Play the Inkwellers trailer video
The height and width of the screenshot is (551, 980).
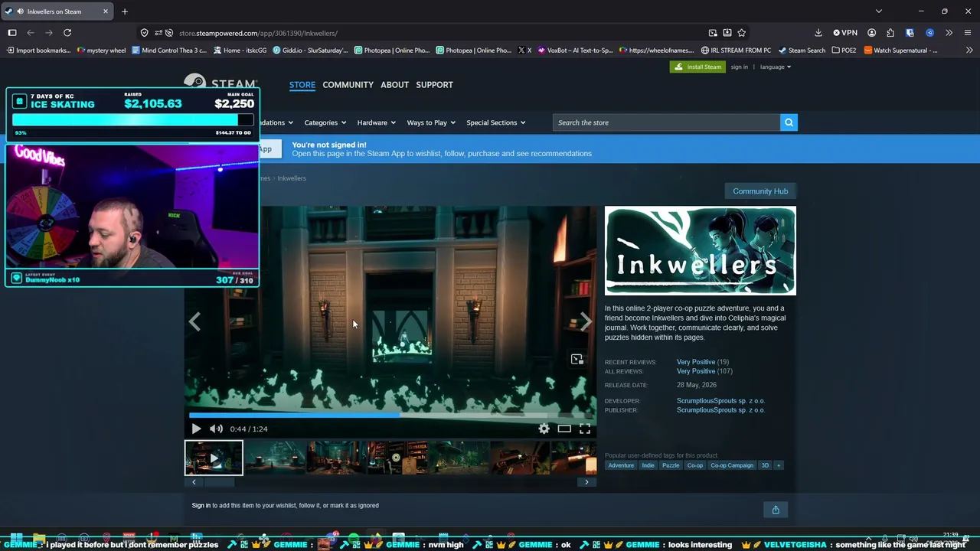pyautogui.click(x=196, y=429)
